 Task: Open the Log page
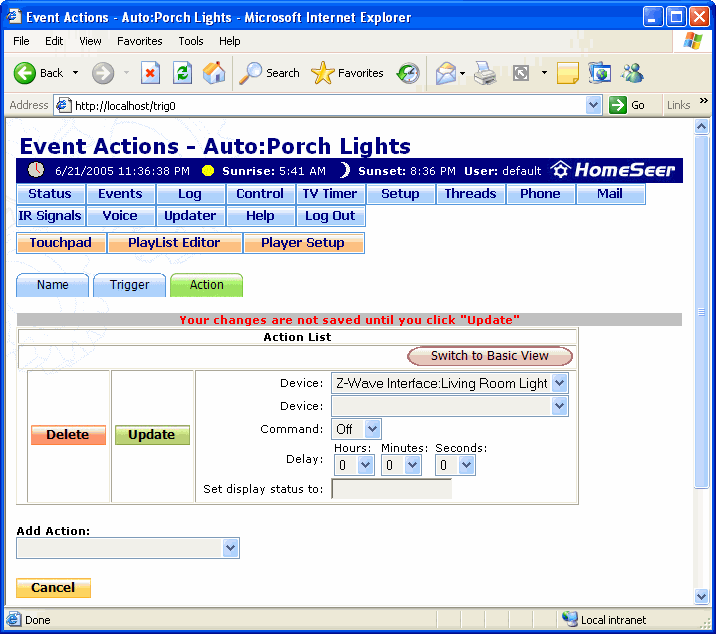pyautogui.click(x=190, y=194)
